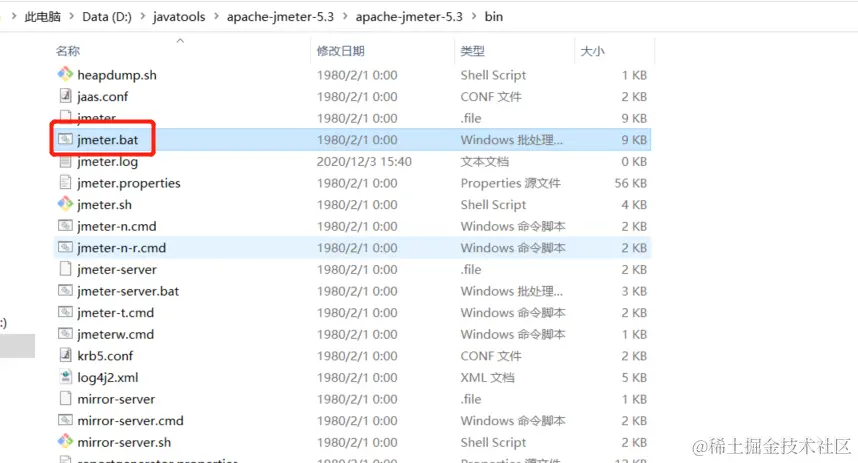Image resolution: width=858 pixels, height=463 pixels.
Task: Select the mirror-server.sh file name
Action: click(124, 442)
